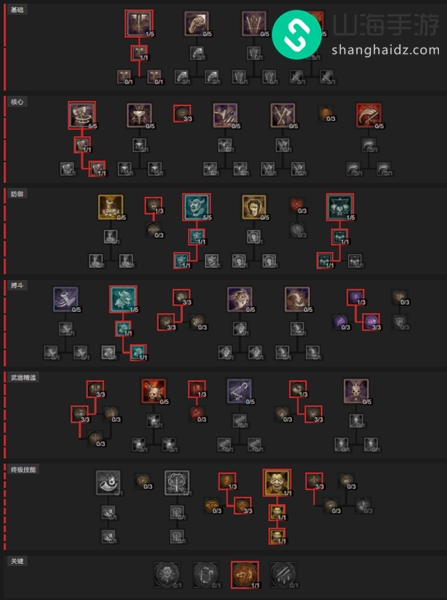
Task: Choose the Rallying Cry skill at 5/5
Action: tap(196, 207)
